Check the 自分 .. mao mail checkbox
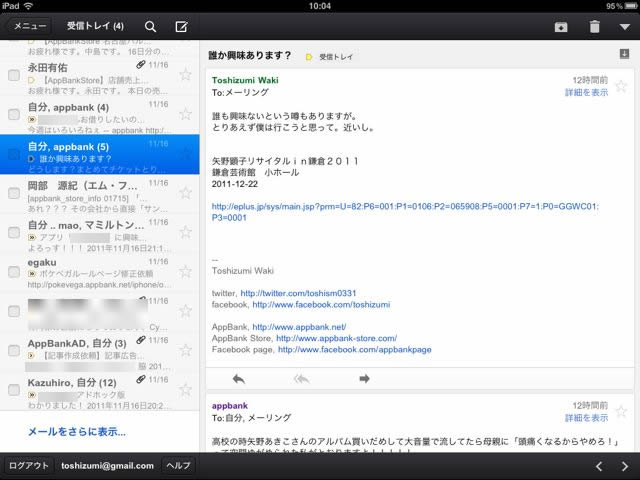 tap(14, 232)
